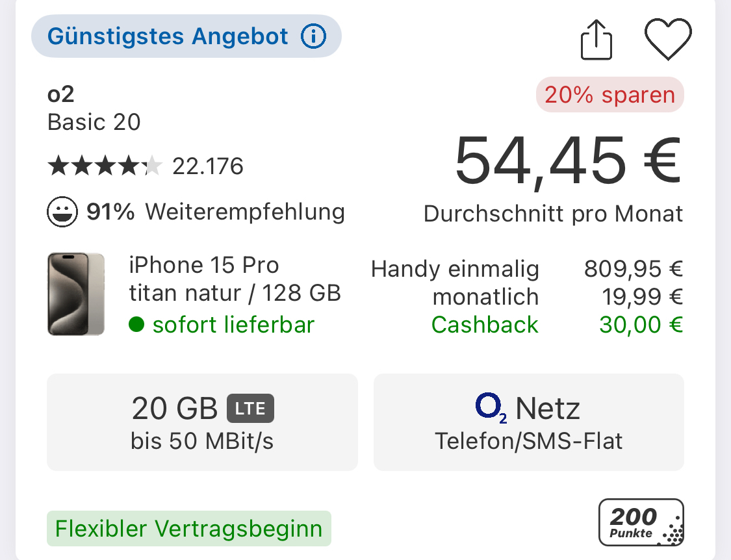731x560 pixels.
Task: Open the star rating reviews
Action: [105, 166]
